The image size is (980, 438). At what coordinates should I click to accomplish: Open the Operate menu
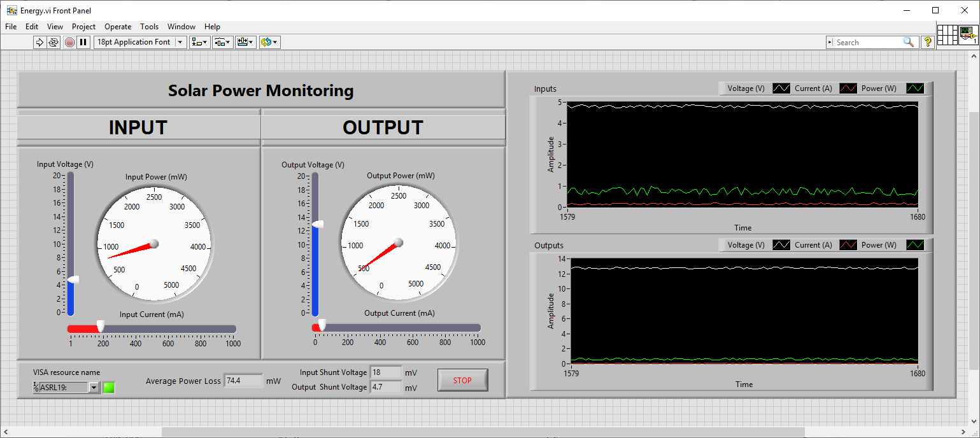click(118, 27)
